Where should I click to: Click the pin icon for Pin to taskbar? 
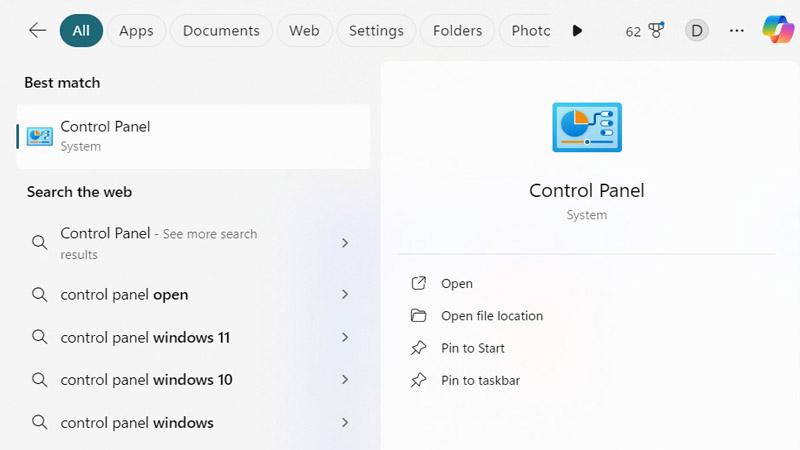(418, 380)
